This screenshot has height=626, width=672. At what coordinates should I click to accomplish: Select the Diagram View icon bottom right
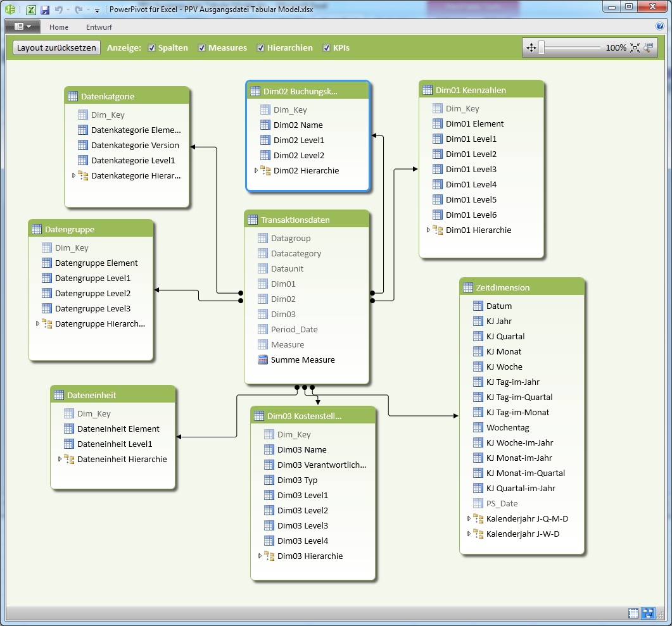648,613
